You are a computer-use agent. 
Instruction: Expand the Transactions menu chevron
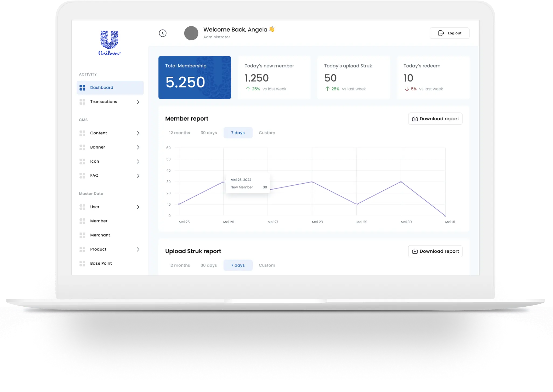(x=138, y=102)
